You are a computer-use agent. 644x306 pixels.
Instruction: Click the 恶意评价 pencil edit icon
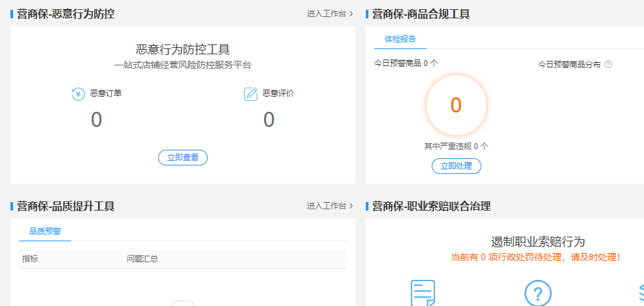[x=251, y=93]
